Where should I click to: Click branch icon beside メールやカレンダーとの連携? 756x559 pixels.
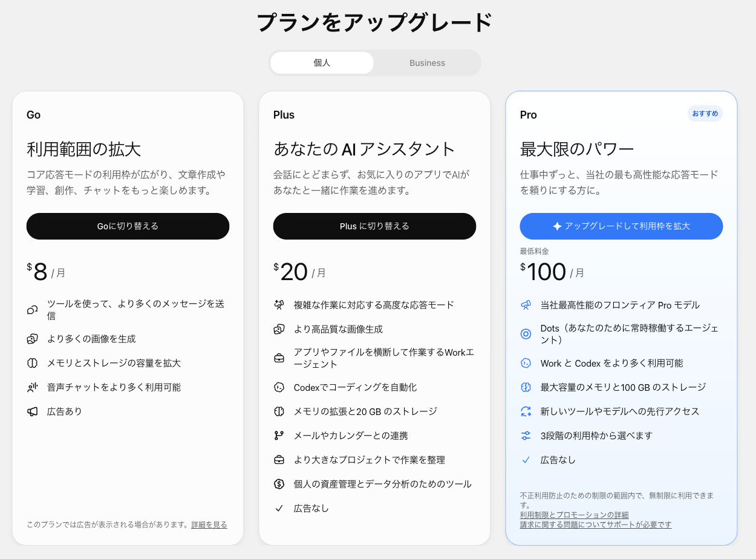coord(279,436)
